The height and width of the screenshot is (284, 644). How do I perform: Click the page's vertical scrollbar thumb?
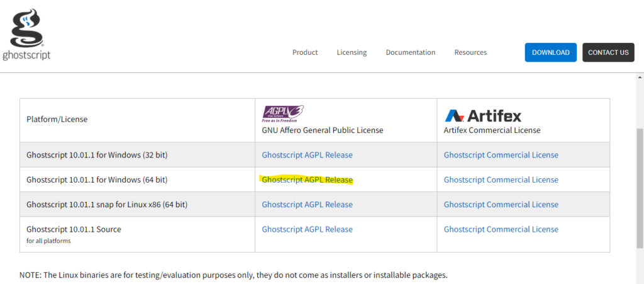(x=640, y=188)
